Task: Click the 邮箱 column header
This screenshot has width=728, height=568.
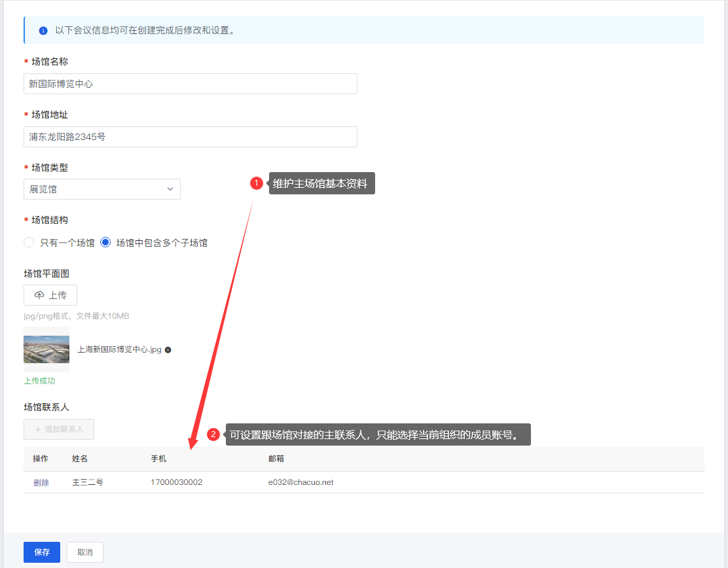Action: tap(276, 459)
